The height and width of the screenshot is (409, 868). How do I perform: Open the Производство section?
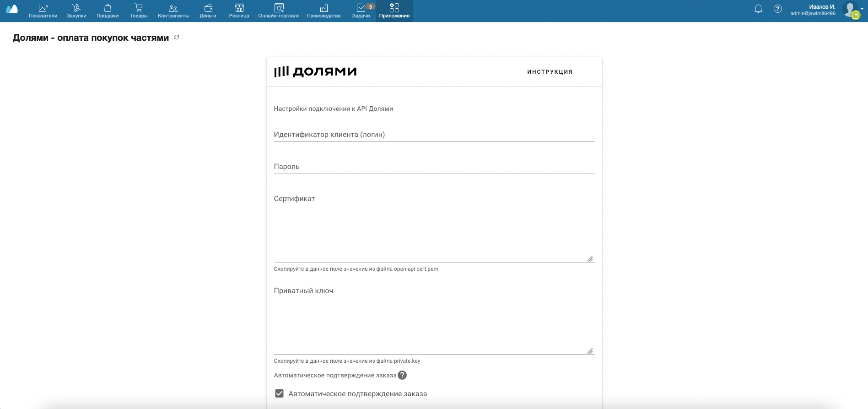(324, 11)
